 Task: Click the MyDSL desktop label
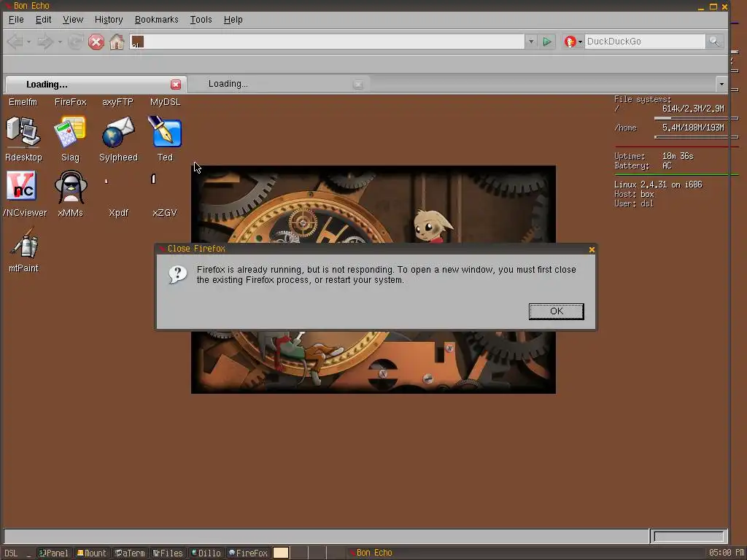click(x=166, y=102)
